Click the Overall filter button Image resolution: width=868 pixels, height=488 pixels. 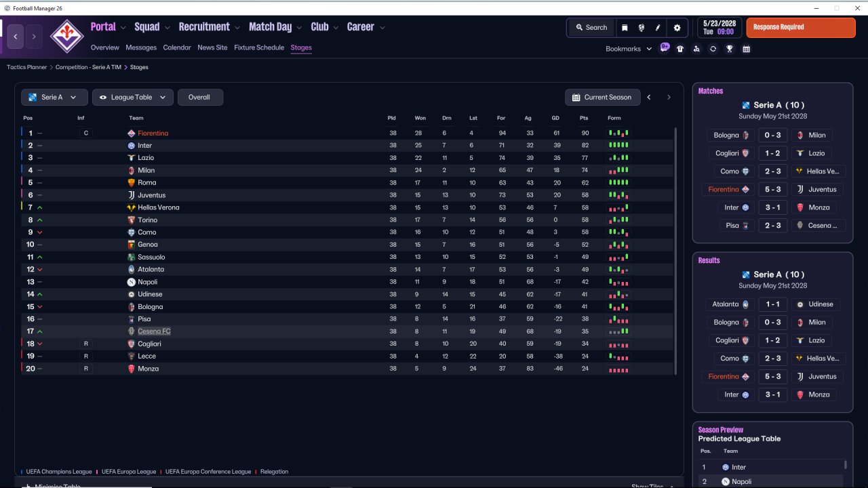[x=200, y=98]
